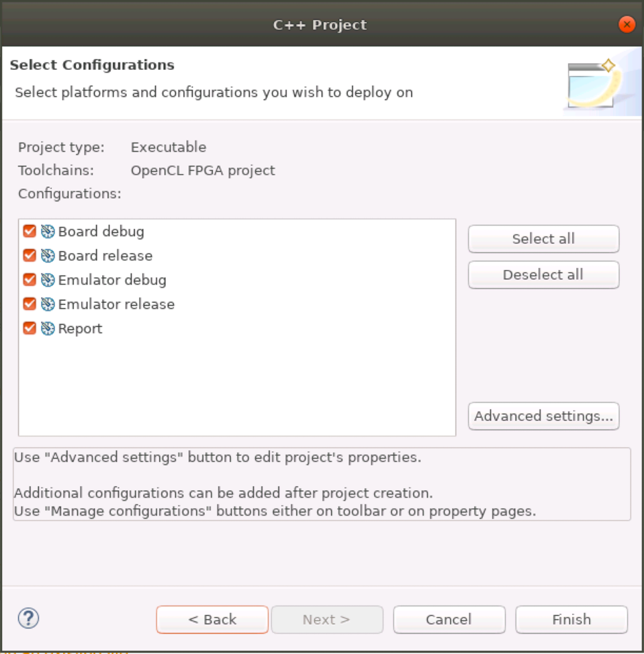Toggle the Emulator debug checkbox

point(29,280)
